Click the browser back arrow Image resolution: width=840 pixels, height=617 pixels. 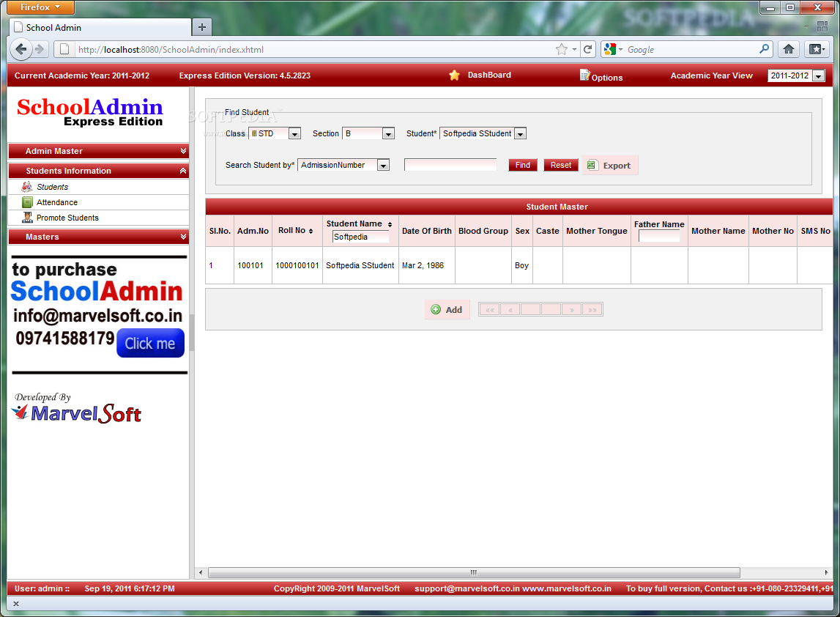click(21, 49)
